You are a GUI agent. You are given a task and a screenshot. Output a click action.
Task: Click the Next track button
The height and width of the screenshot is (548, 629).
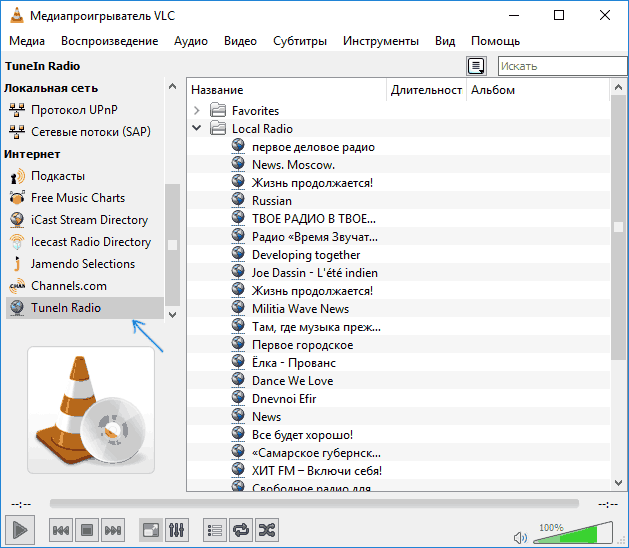(x=113, y=530)
